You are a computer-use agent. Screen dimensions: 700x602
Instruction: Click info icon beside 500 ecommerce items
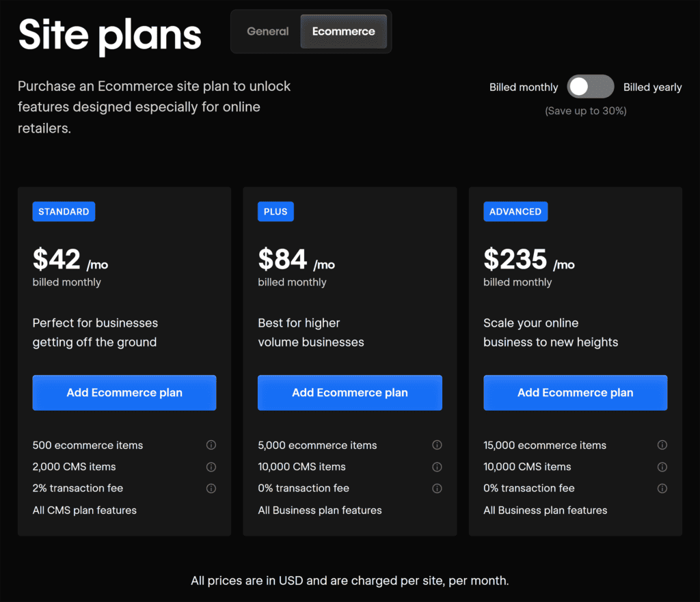(x=211, y=445)
